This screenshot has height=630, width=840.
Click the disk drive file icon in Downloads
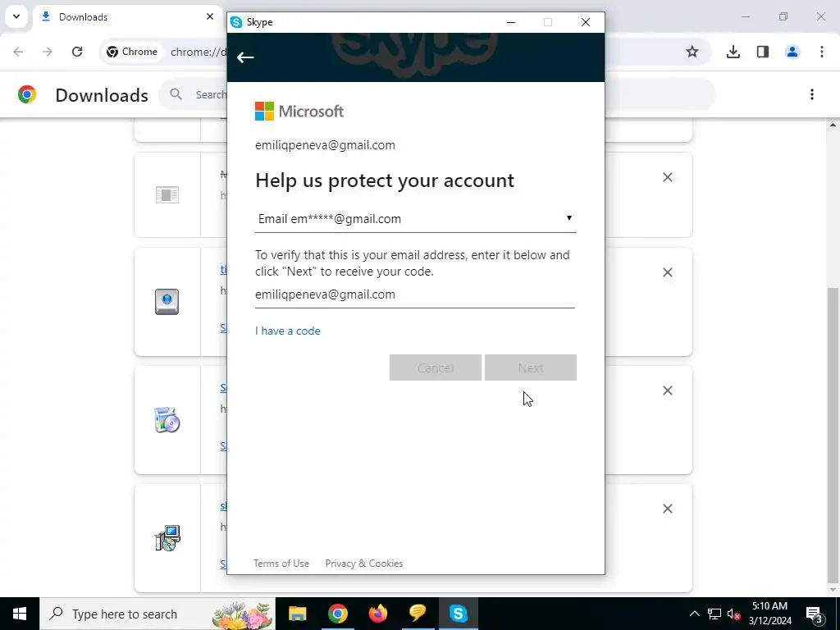tap(167, 302)
